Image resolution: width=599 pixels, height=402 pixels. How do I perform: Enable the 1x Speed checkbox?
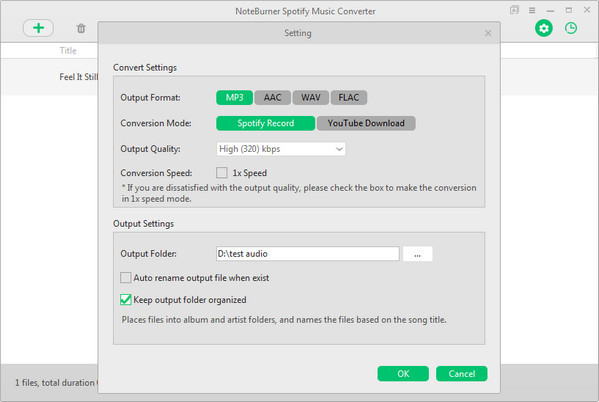click(222, 173)
